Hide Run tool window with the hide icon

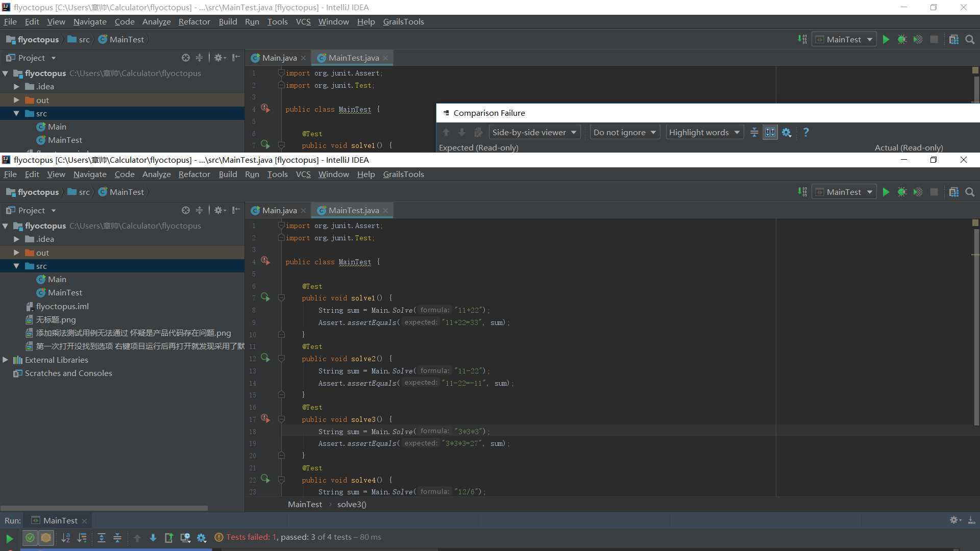971,520
